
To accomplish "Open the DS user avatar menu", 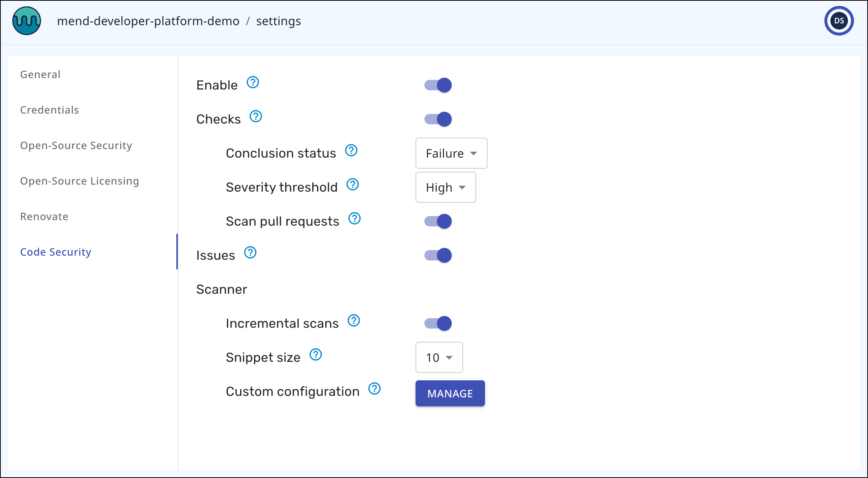I will [x=839, y=21].
